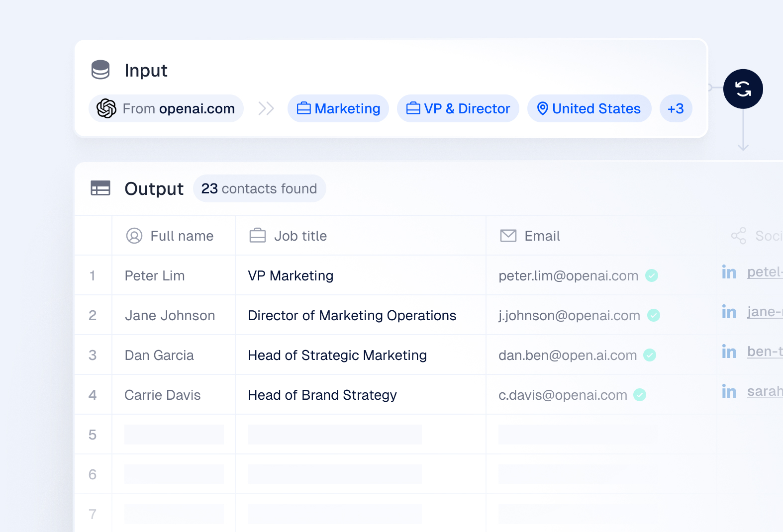Screen dimensions: 783x532
Task: Click the Email column header
Action: [x=601, y=236]
